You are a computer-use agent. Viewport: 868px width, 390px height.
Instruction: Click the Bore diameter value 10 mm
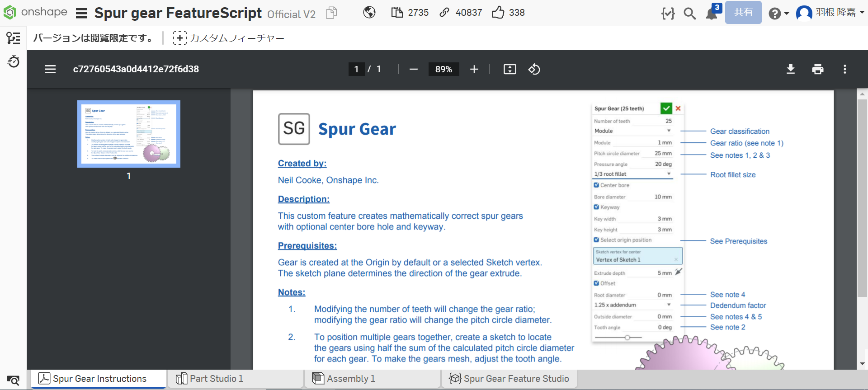663,197
